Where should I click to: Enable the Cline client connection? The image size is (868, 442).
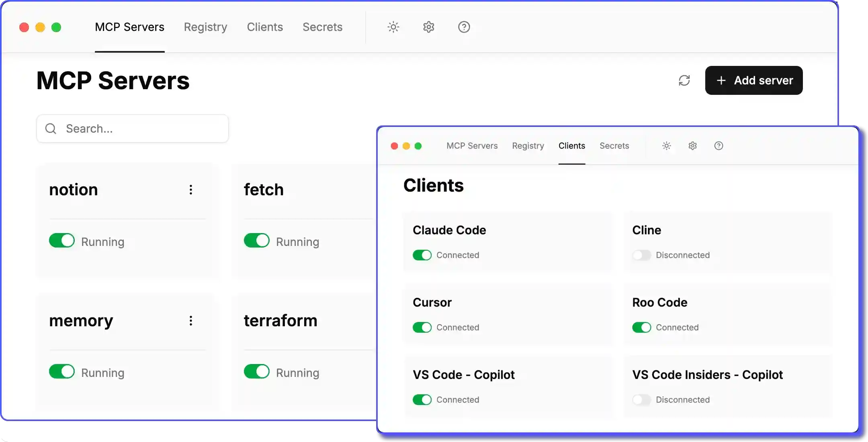pos(641,255)
